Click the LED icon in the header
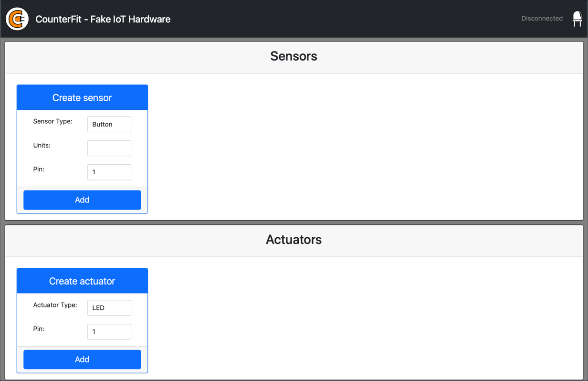Viewport: 588px width, 381px height. 577,19
